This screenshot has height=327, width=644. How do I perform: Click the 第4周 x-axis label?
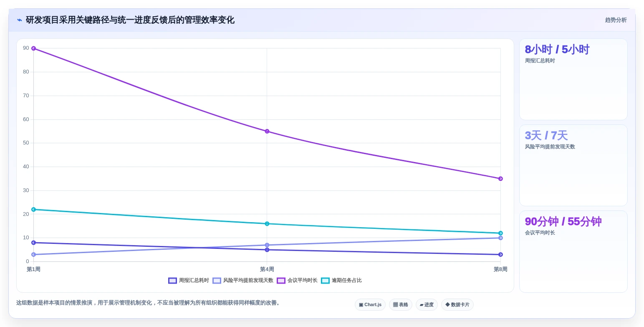coord(267,269)
